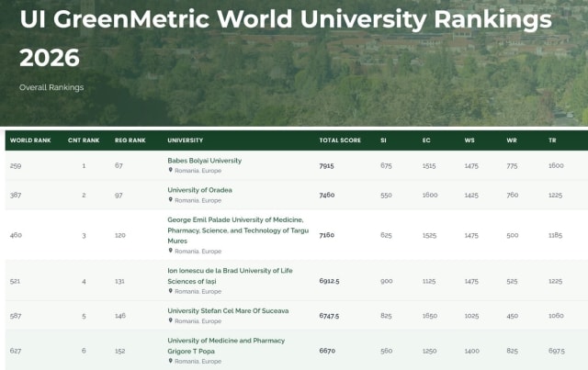Open Ion Ionescu de la Brad University link

(x=230, y=276)
